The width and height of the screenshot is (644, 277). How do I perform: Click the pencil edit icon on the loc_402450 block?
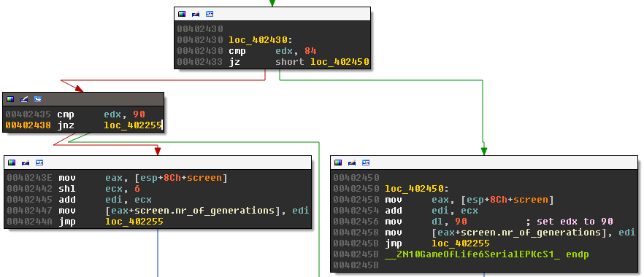click(x=352, y=163)
